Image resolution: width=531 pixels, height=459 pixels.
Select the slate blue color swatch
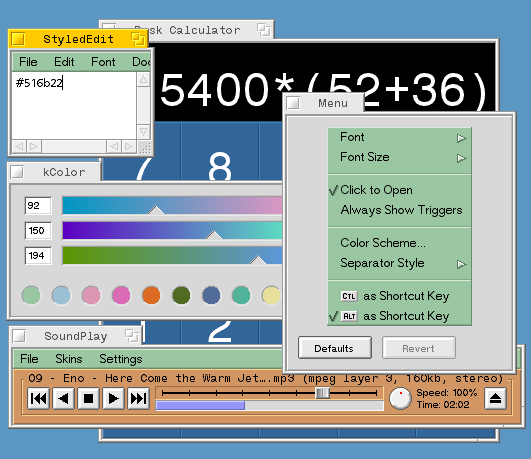pos(211,295)
